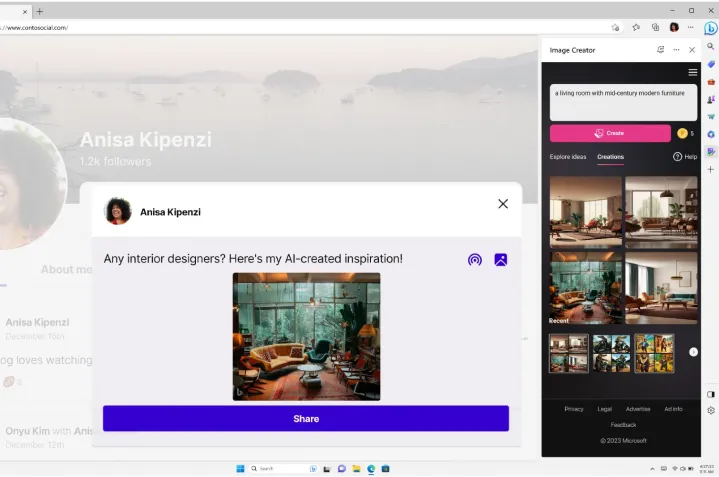Screen dimensions: 719x477
Task: Select the Image Creator icon in Edge sidebar
Action: (x=711, y=152)
